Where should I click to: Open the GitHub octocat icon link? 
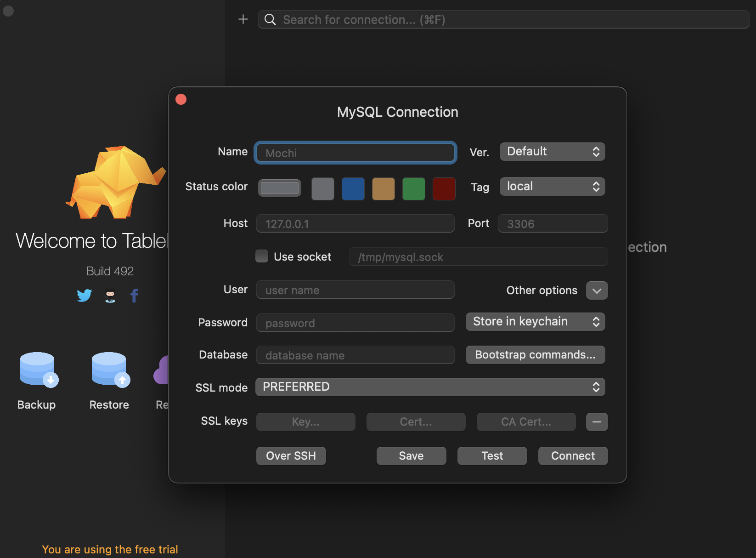click(110, 296)
